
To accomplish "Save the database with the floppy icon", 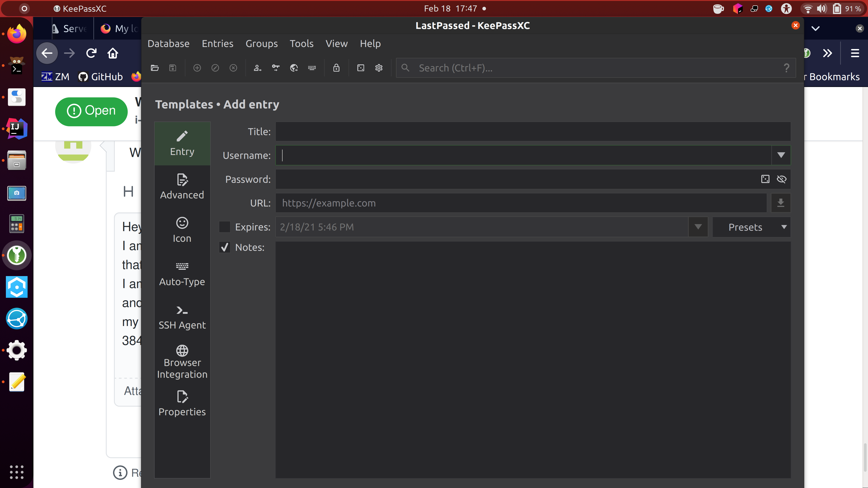I will (172, 68).
